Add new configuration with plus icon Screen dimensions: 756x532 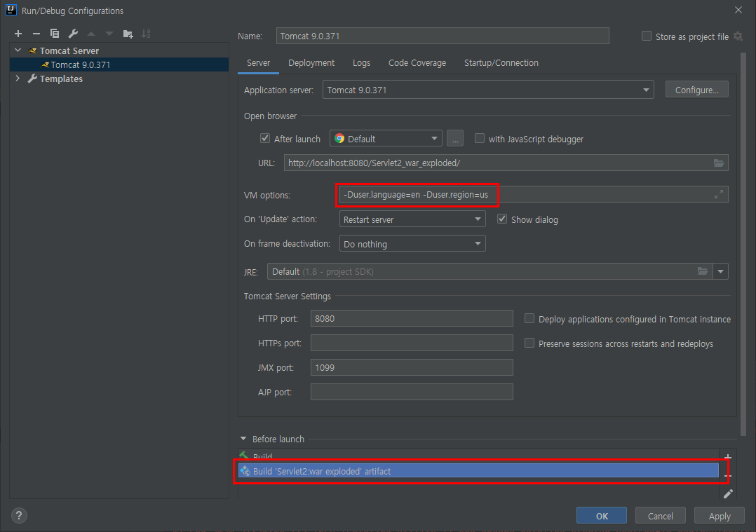click(18, 34)
